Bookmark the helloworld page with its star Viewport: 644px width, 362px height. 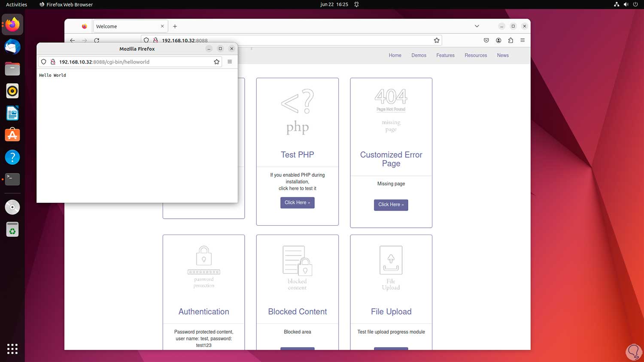[217, 62]
